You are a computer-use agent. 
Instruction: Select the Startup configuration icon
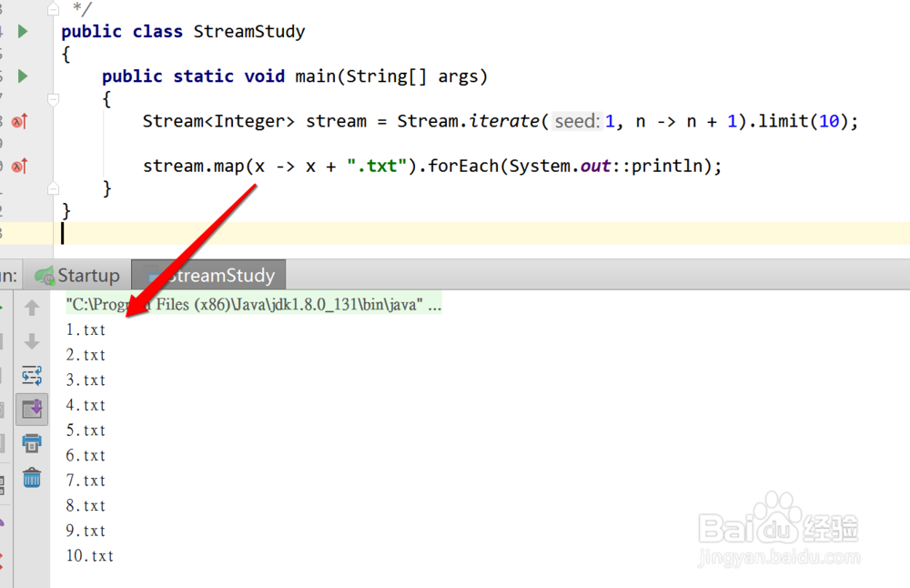pyautogui.click(x=44, y=275)
